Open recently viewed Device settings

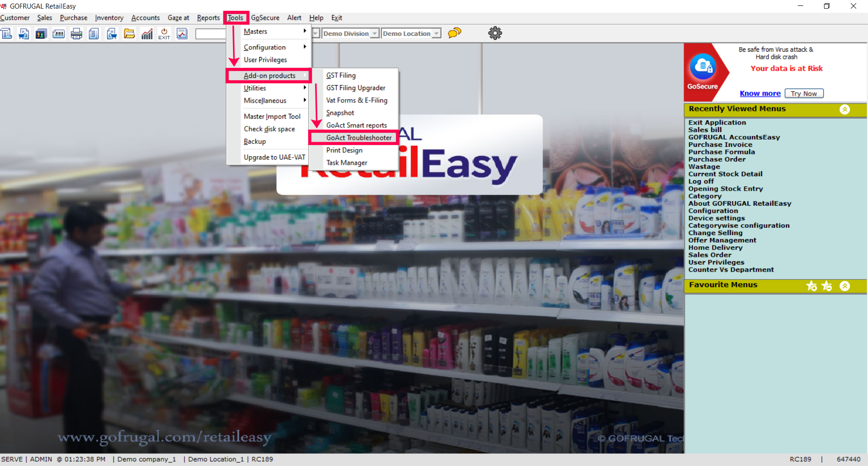pos(717,218)
